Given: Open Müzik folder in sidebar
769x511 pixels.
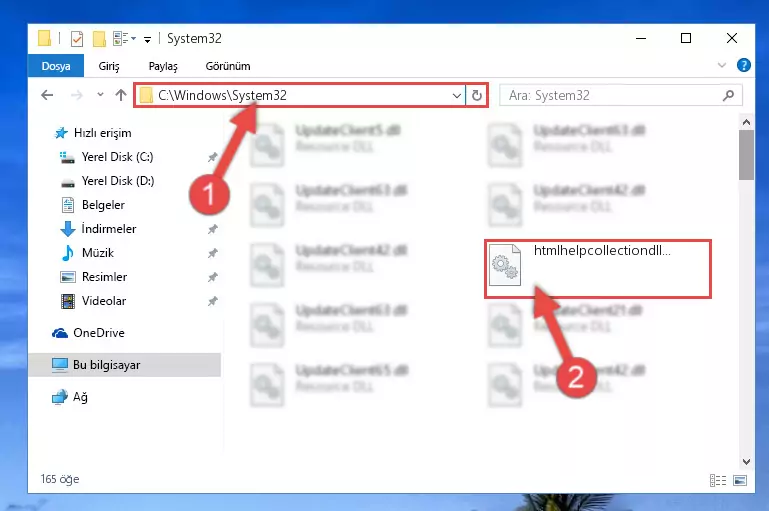Looking at the screenshot, I should click(98, 253).
